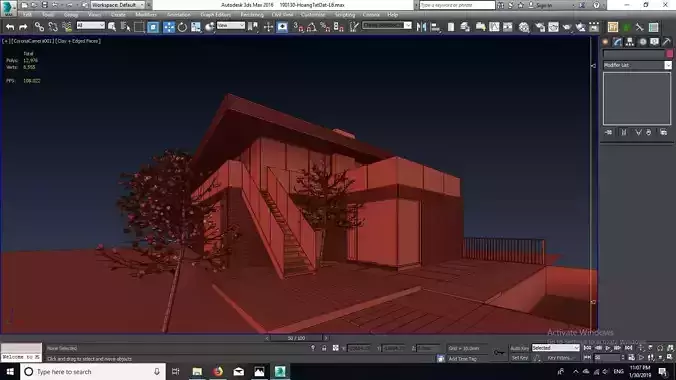Click the Render Production teapot icon
Viewport: 676px width, 380px height.
click(567, 27)
